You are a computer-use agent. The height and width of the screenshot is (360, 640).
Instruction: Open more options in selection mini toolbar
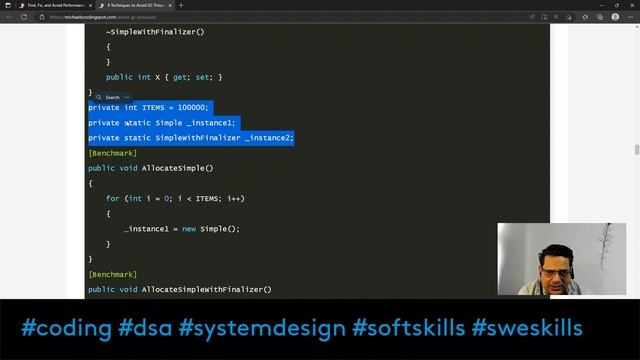click(127, 97)
